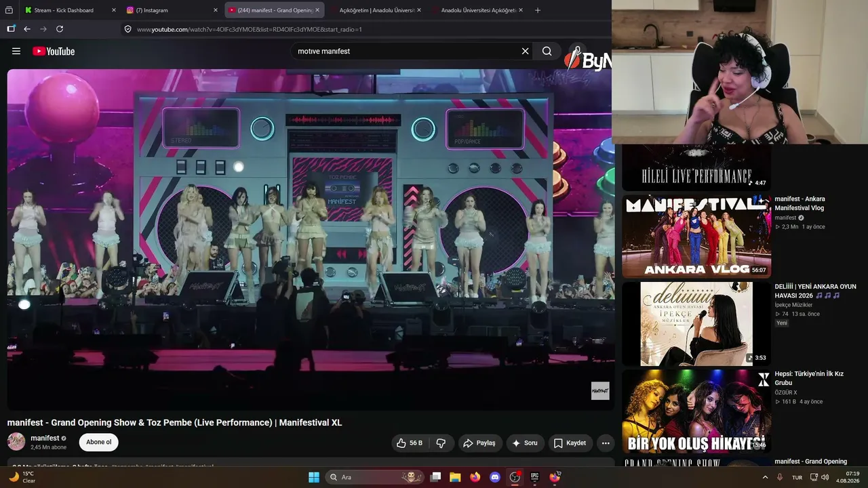868x488 pixels.
Task: Switch to Anadolu Üniversitesi Açıköğretim tab
Action: pyautogui.click(x=478, y=10)
